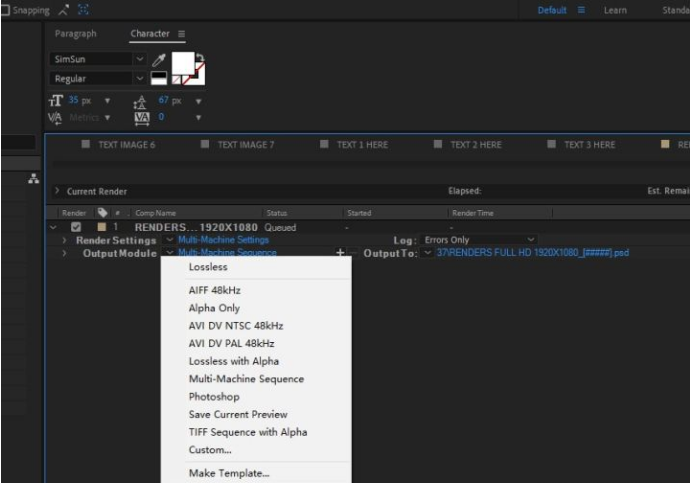This screenshot has height=483, width=690.
Task: Click the black and white color reset icon
Action: [160, 79]
